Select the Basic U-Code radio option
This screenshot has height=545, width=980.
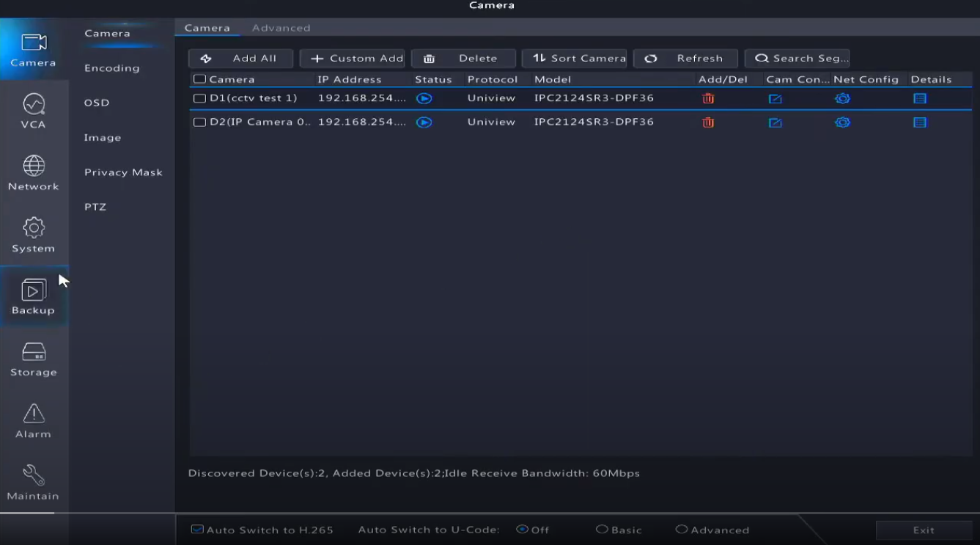pyautogui.click(x=602, y=530)
